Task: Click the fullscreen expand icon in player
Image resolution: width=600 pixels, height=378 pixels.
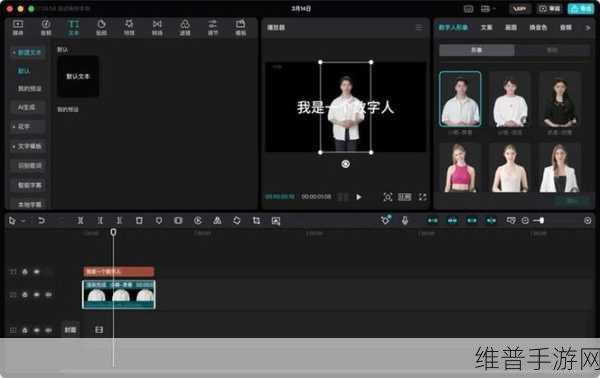Action: [x=422, y=197]
